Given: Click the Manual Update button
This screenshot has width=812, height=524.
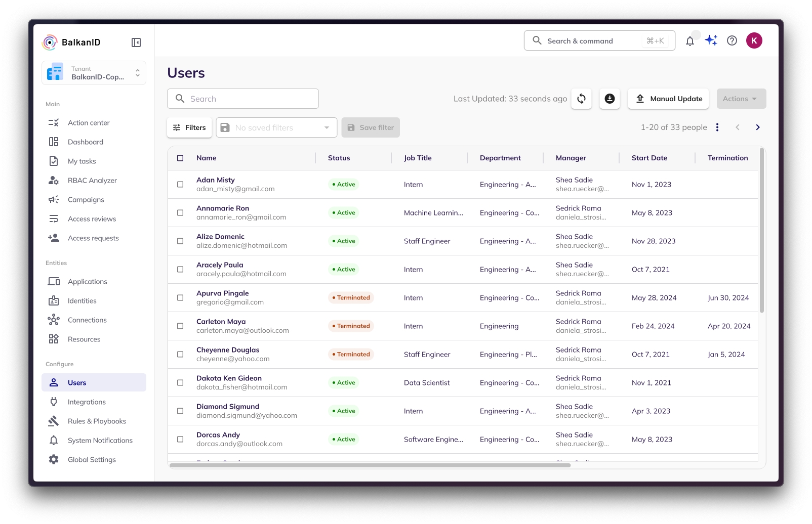Looking at the screenshot, I should click(x=668, y=99).
